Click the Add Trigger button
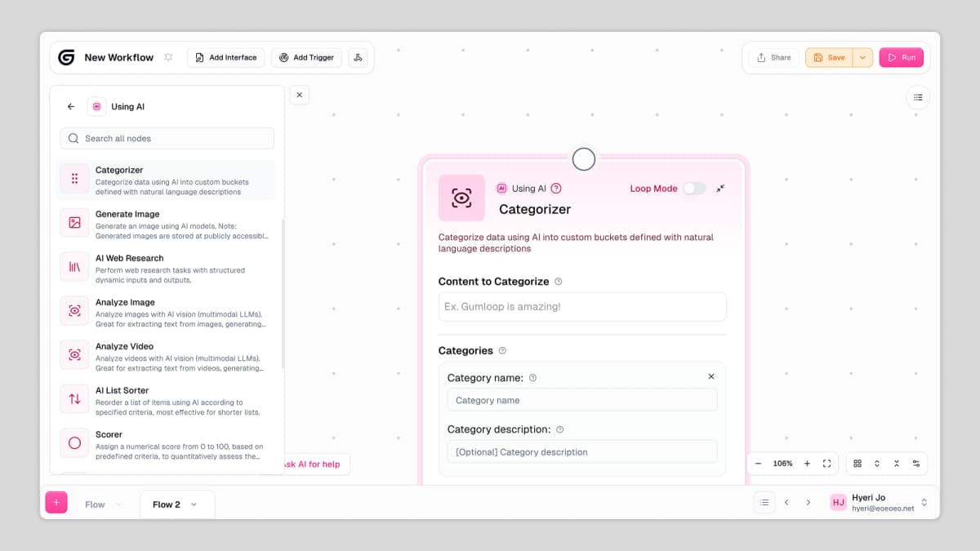 point(306,57)
